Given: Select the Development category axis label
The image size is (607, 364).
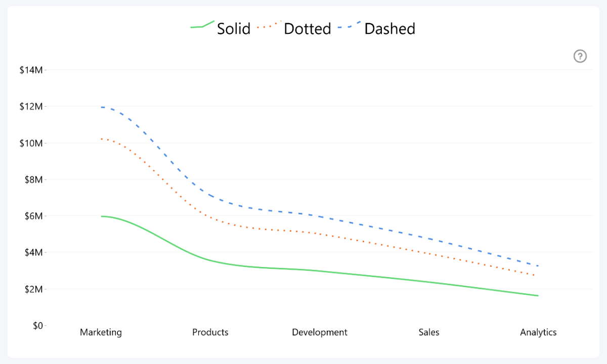Looking at the screenshot, I should coord(320,332).
